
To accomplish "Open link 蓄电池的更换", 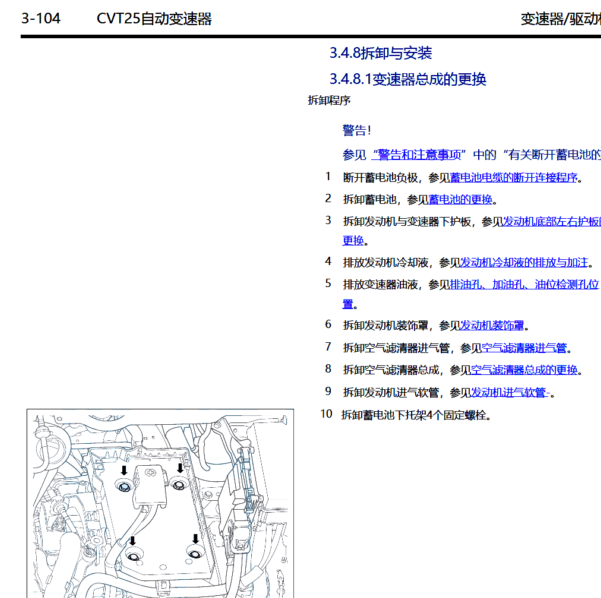I will [x=460, y=199].
